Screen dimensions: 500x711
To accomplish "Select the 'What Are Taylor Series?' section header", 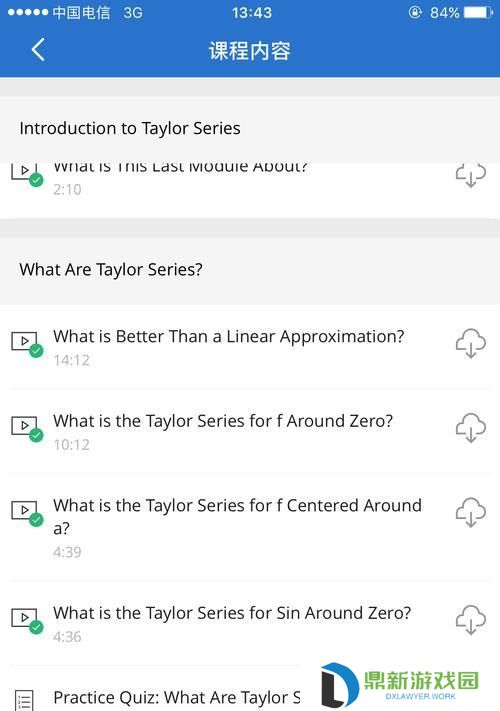I will pyautogui.click(x=250, y=270).
